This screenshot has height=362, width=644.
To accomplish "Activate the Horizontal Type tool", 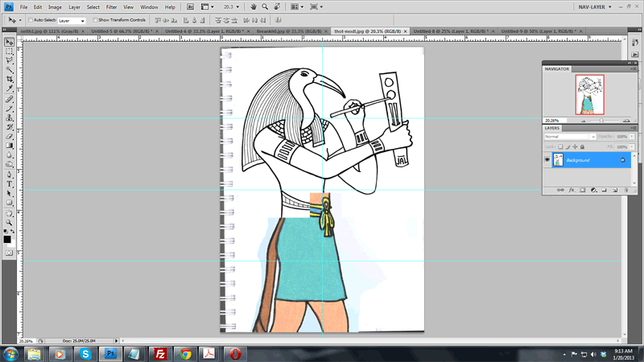I will pyautogui.click(x=10, y=183).
